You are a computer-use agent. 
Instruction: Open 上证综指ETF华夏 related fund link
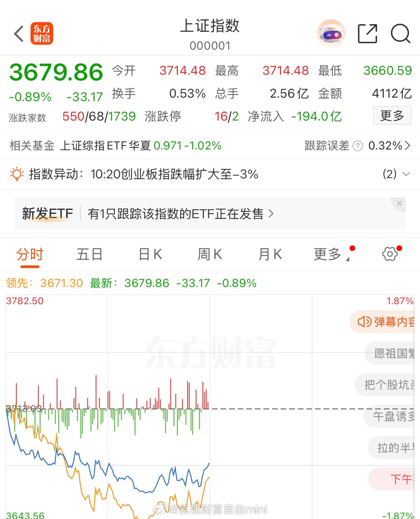(141, 146)
